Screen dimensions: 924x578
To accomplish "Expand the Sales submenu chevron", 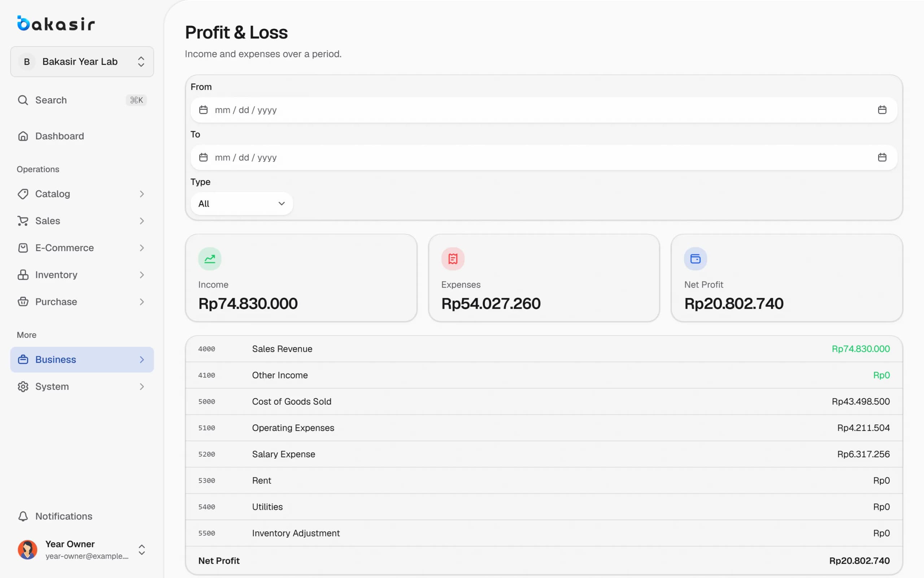I will click(x=141, y=221).
